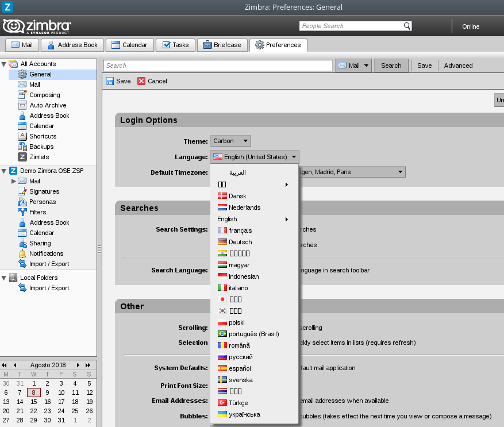Open Import / Export under Local Folders
Viewport: 504px width, 427px height.
pos(49,288)
